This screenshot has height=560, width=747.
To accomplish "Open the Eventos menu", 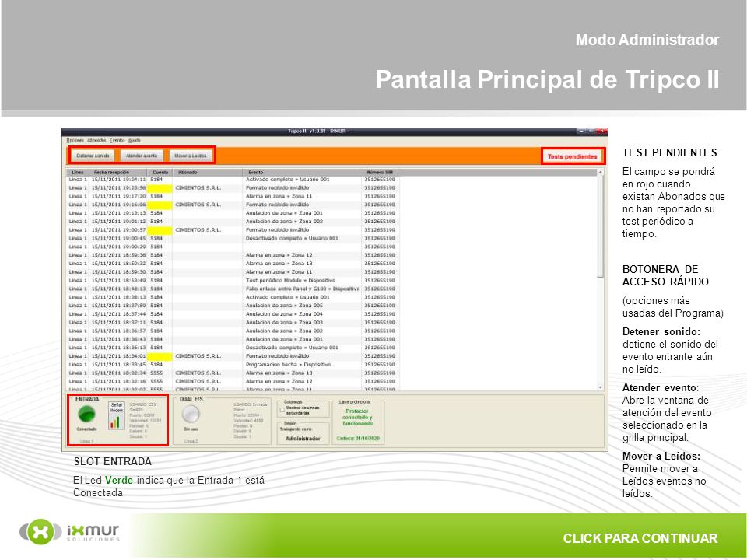I will point(117,141).
